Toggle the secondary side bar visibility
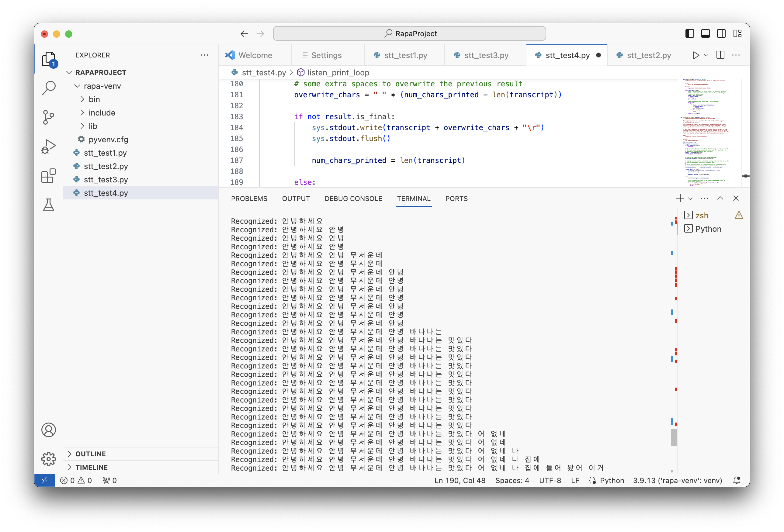Viewport: 784px width, 532px height. click(721, 33)
